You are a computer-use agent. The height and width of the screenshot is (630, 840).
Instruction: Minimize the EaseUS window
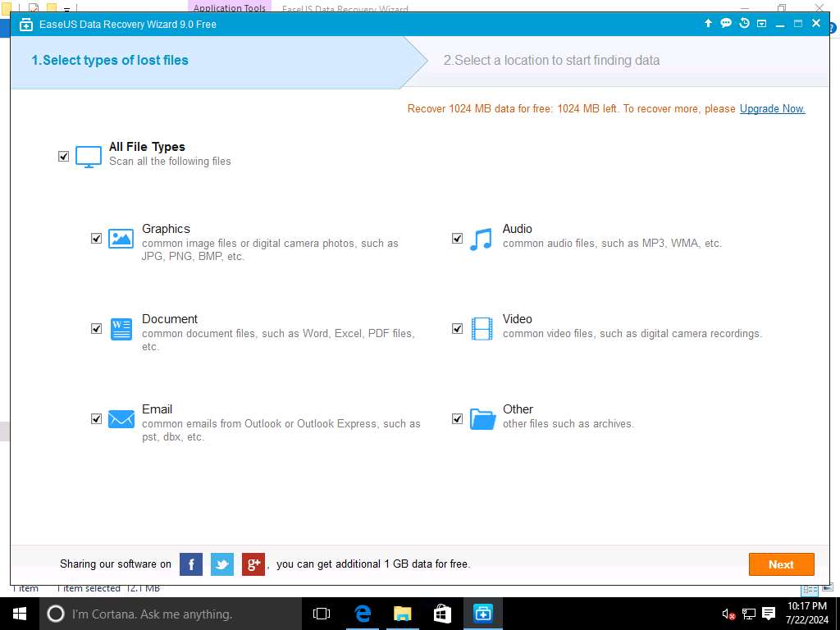780,24
